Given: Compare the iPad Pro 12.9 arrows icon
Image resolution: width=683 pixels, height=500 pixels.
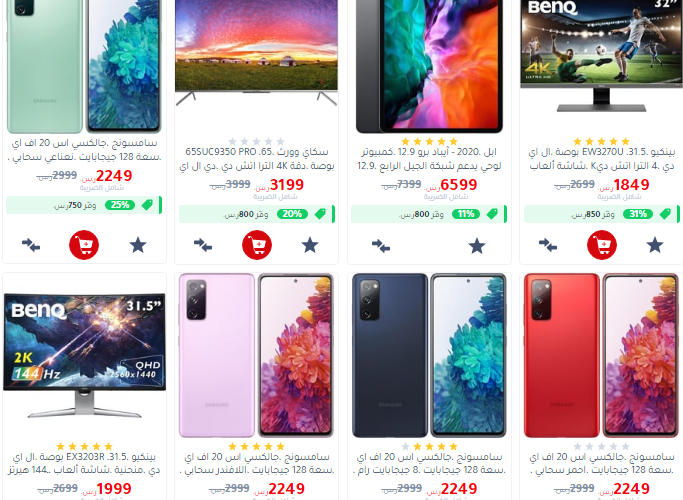Looking at the screenshot, I should pyautogui.click(x=381, y=246).
